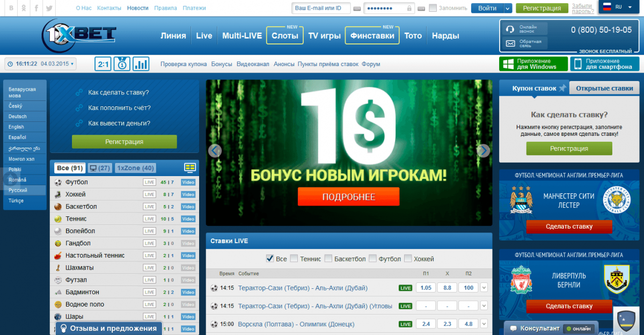The width and height of the screenshot is (644, 335).
Task: Select the monitor (27) tab
Action: coord(100,168)
